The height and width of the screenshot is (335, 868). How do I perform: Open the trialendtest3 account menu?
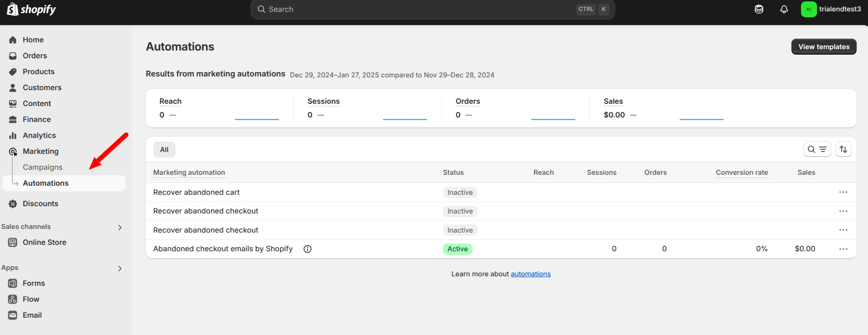[x=831, y=9]
